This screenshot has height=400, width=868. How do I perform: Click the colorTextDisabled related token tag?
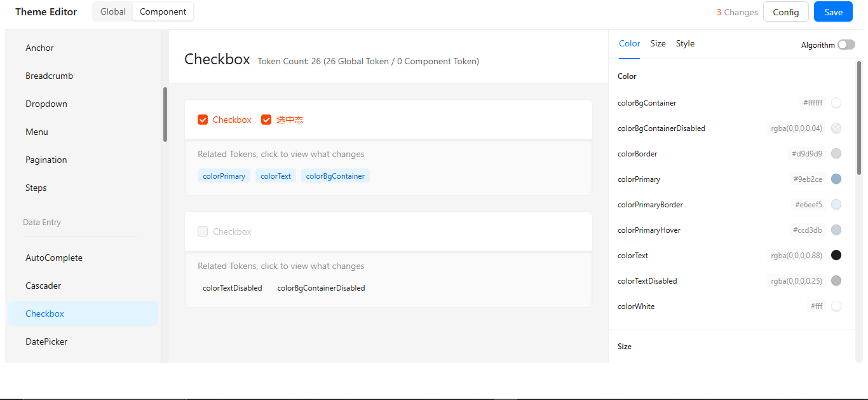(233, 288)
